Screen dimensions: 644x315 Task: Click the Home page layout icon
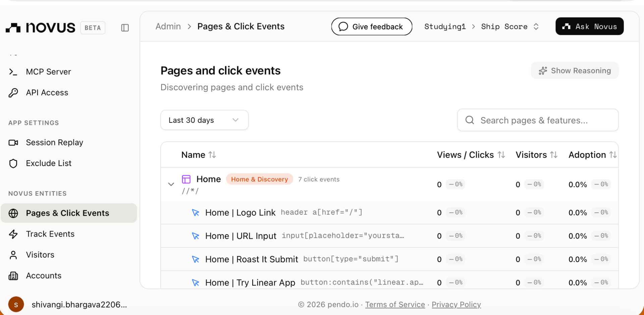click(186, 179)
